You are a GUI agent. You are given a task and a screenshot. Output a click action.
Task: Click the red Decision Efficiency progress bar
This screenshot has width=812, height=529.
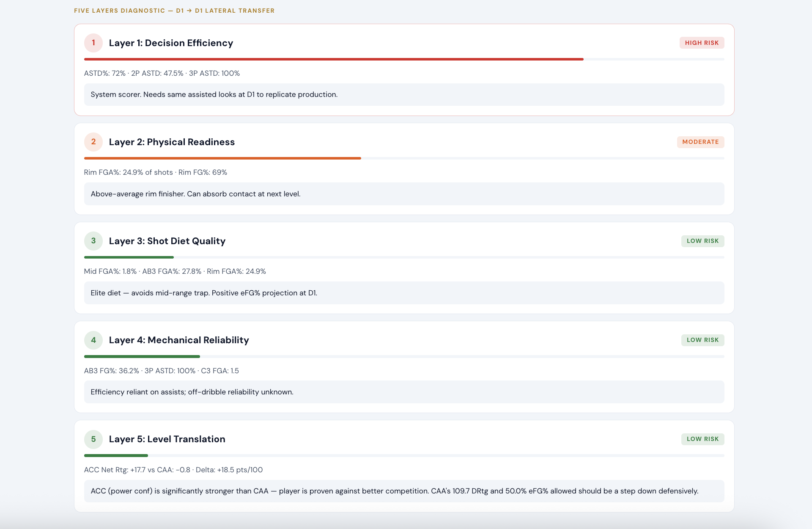334,59
